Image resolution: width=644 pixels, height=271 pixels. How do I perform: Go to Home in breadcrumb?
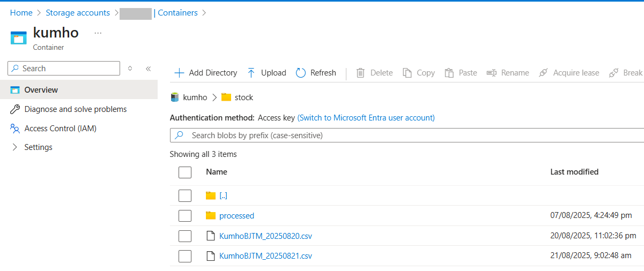21,13
